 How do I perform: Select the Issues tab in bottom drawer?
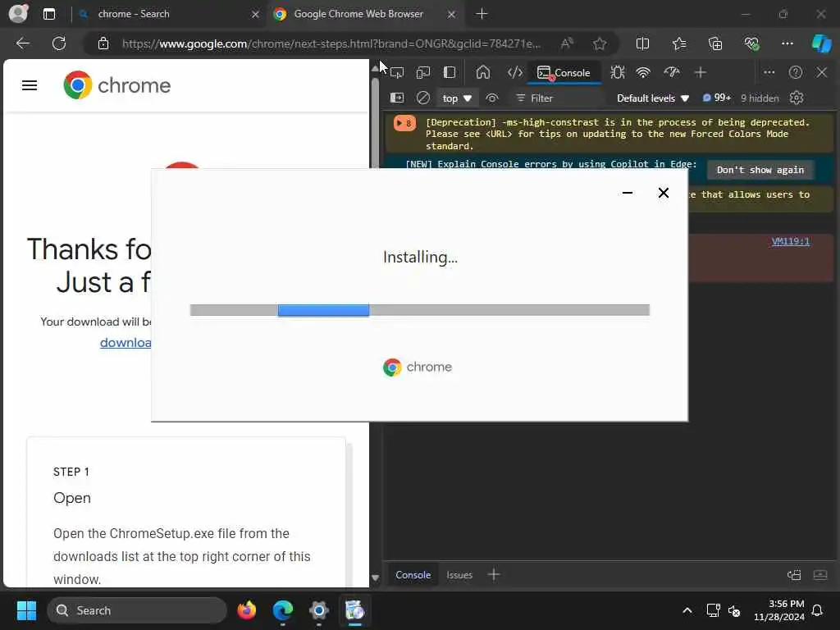(x=459, y=575)
